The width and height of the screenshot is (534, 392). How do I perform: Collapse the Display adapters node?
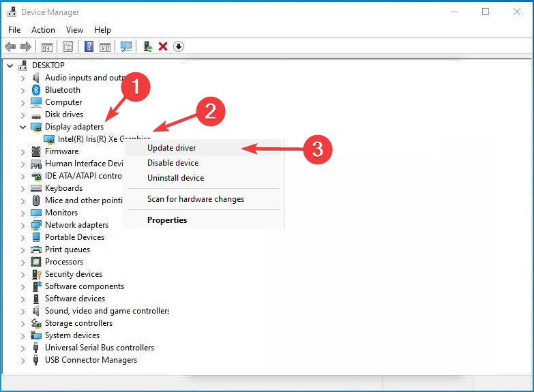[23, 127]
